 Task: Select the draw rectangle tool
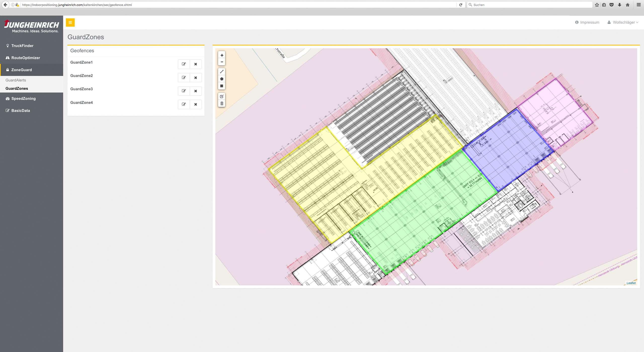click(x=222, y=86)
